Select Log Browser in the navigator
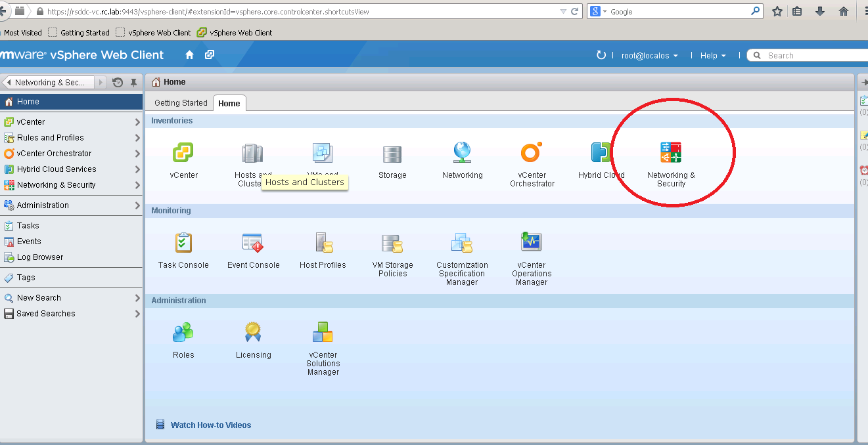 (40, 257)
